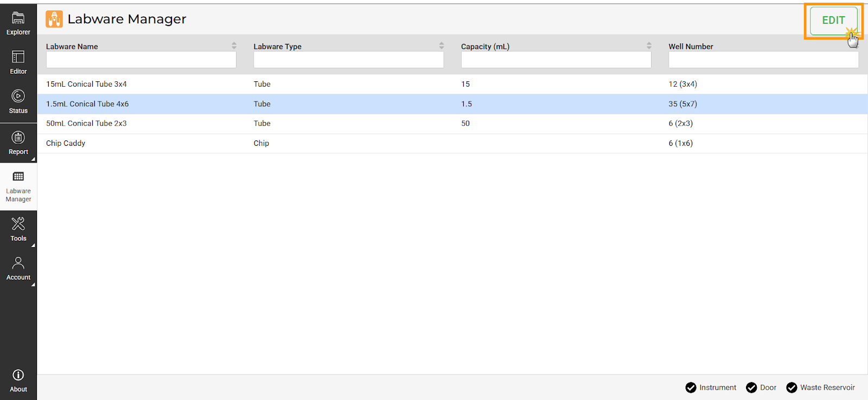Select the 15mL Conical Tube 3x4 row
Viewport: 868px width, 400px height.
(x=87, y=84)
